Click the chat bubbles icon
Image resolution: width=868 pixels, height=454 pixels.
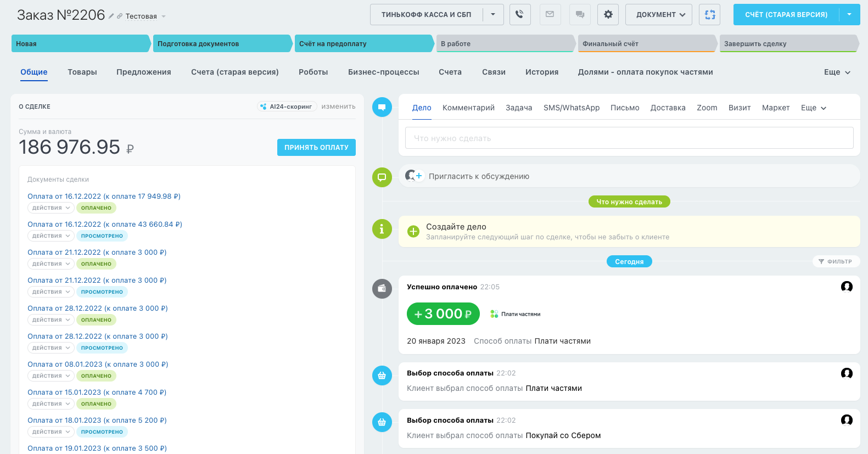(580, 15)
